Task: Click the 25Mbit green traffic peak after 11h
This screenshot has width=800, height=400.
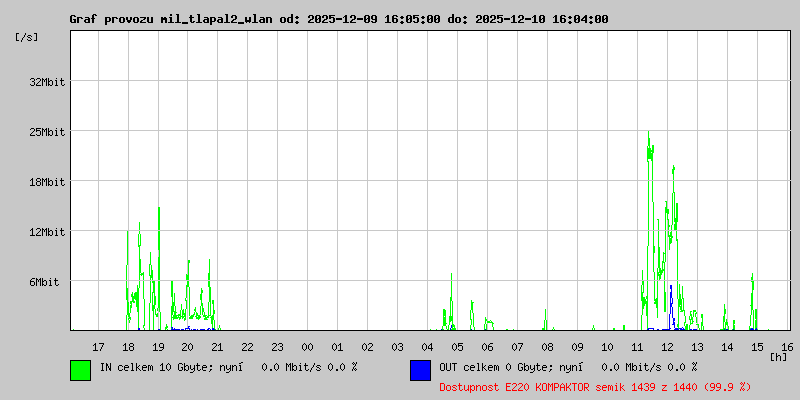Action: click(648, 134)
